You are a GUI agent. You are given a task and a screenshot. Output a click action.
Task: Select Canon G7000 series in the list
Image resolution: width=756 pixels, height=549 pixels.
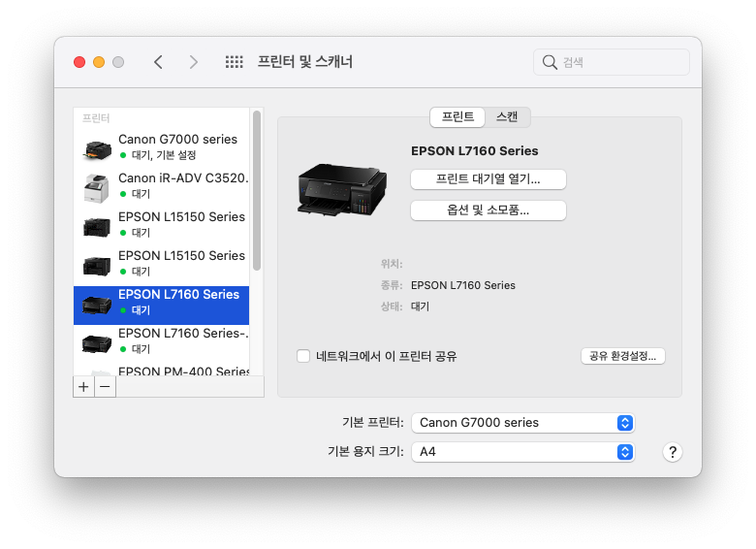(161, 147)
